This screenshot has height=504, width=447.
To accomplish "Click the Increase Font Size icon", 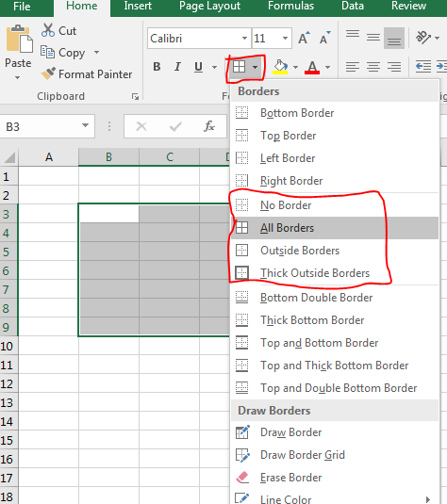I will tap(304, 38).
